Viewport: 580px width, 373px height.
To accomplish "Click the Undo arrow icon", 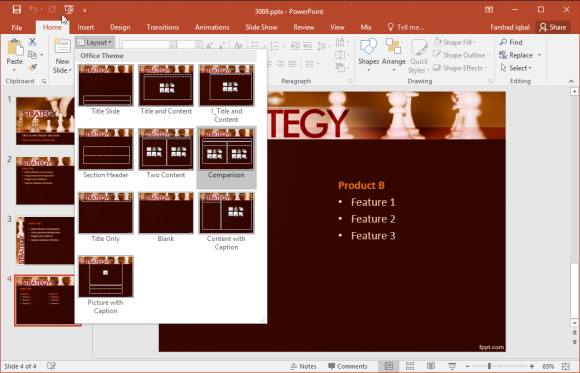I will [x=33, y=10].
